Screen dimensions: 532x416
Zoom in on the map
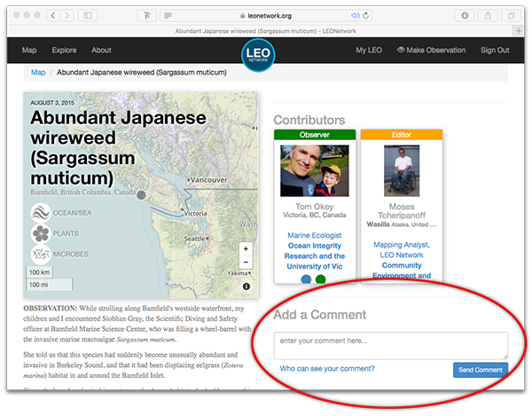tap(246, 249)
